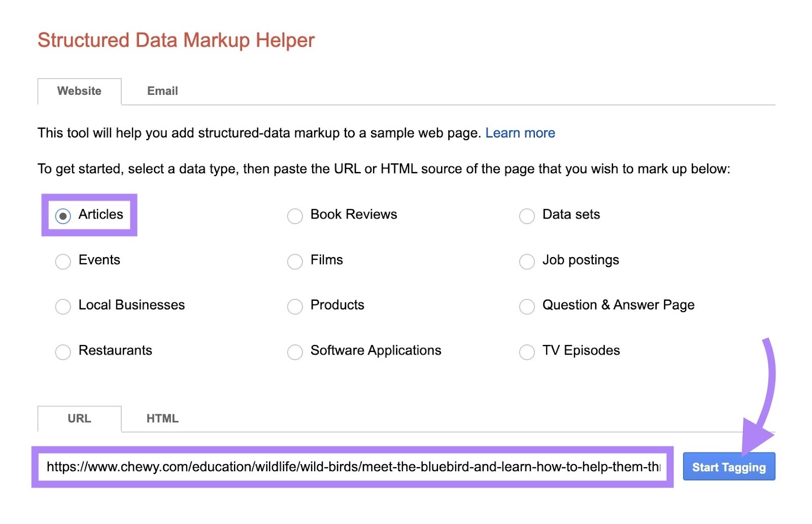Select the Question & Answer Page option
This screenshot has height=524, width=812.
(x=526, y=306)
